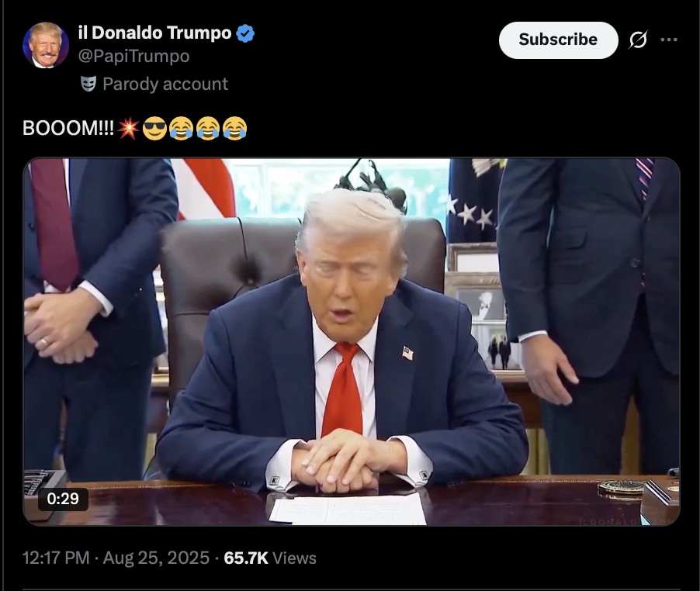Click the @PapiTrumpo handle
Screen dimensions: 700x591
click(x=133, y=56)
